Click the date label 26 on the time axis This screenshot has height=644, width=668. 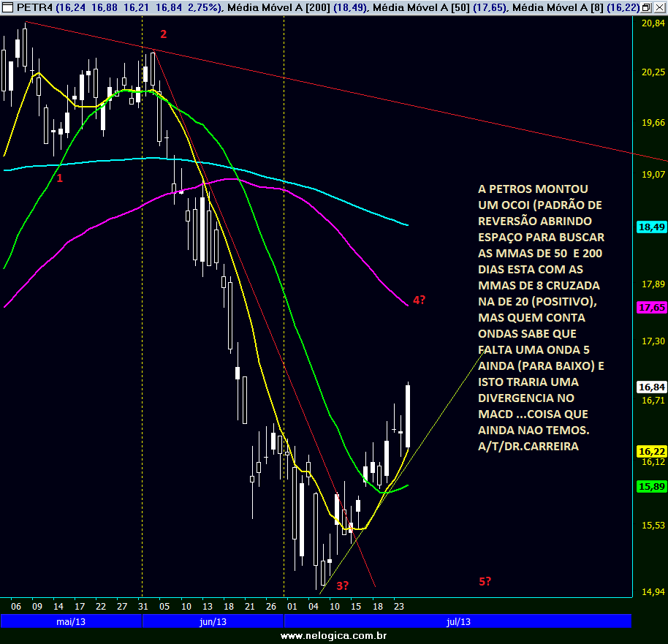pyautogui.click(x=271, y=607)
